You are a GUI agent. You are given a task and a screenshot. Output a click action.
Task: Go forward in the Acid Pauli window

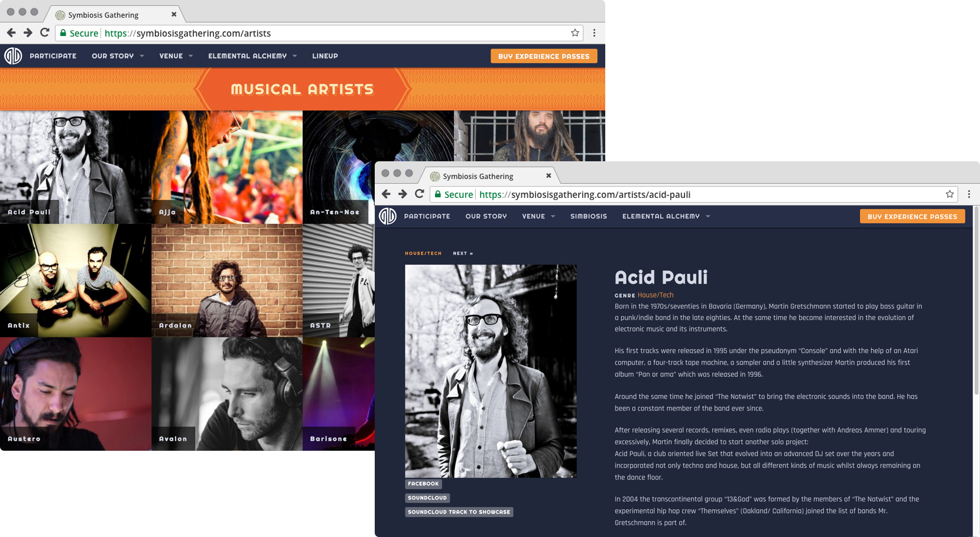(403, 194)
